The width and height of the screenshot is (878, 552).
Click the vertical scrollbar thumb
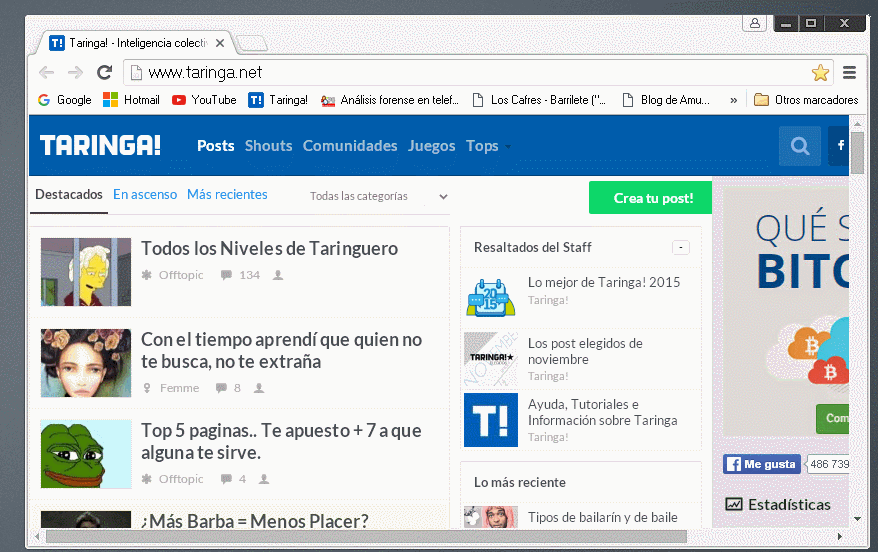857,153
